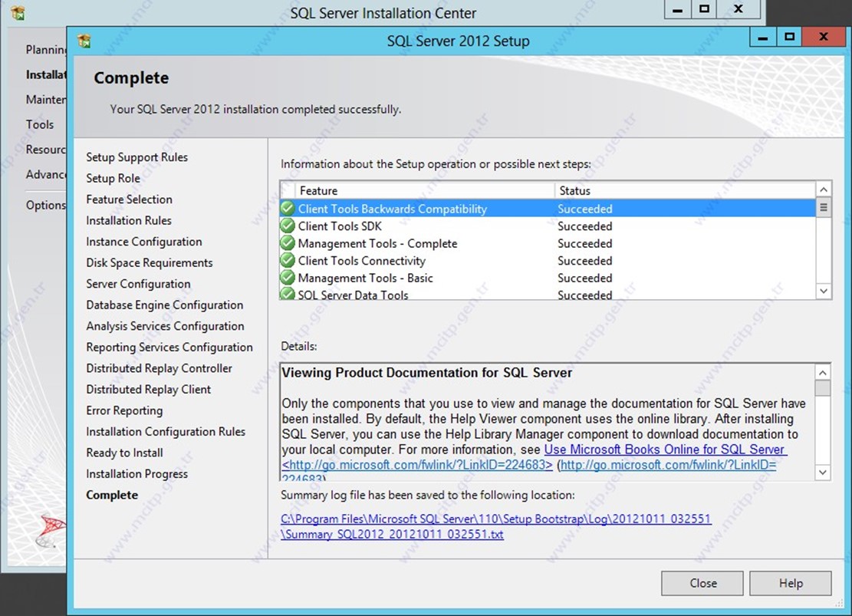Sort list by Status column header
The height and width of the screenshot is (616, 852).
point(685,190)
